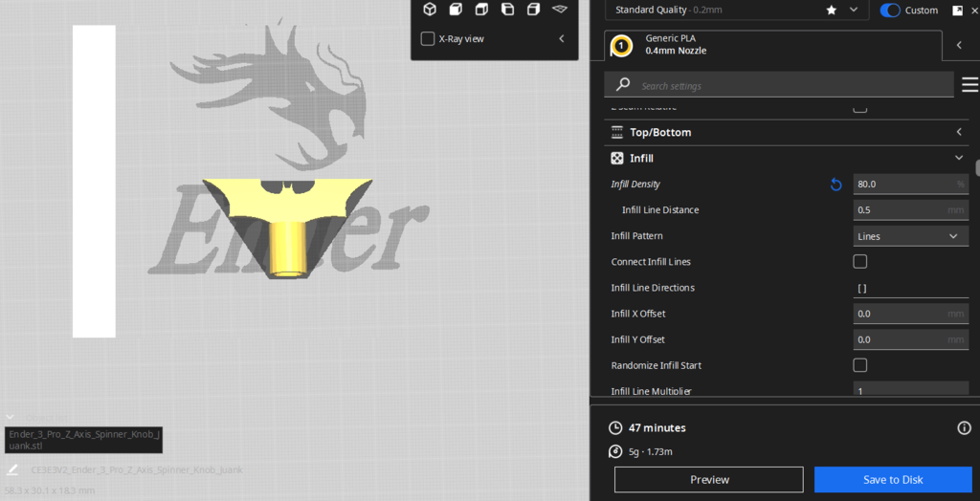Viewport: 980px width, 501px height.
Task: Select the yellow spinner knob model
Action: (x=287, y=228)
